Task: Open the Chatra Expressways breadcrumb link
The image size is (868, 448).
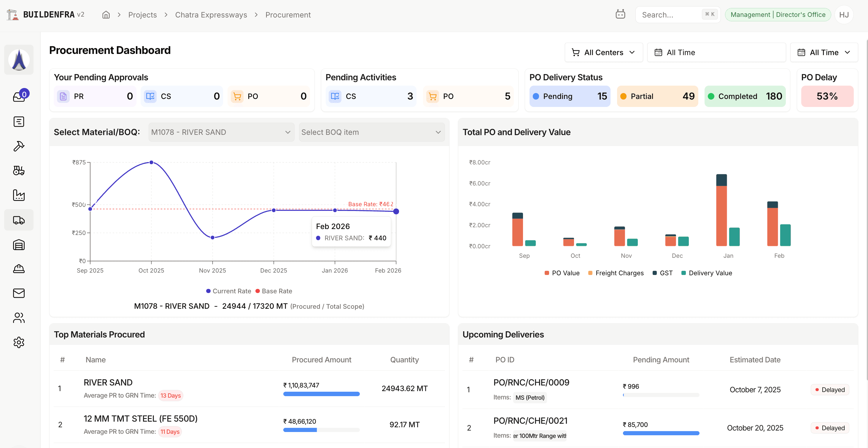Action: pyautogui.click(x=211, y=15)
